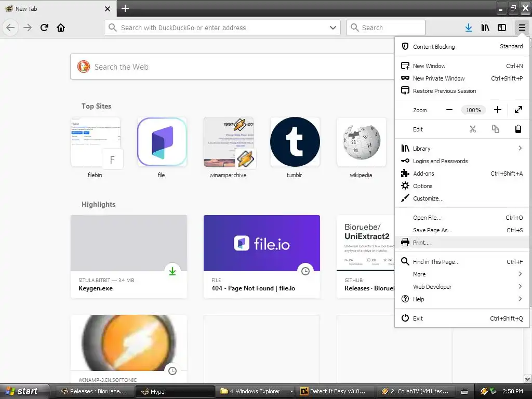The image size is (532, 399).
Task: Switch to Releases Bioruebe taskbar window
Action: pos(95,391)
